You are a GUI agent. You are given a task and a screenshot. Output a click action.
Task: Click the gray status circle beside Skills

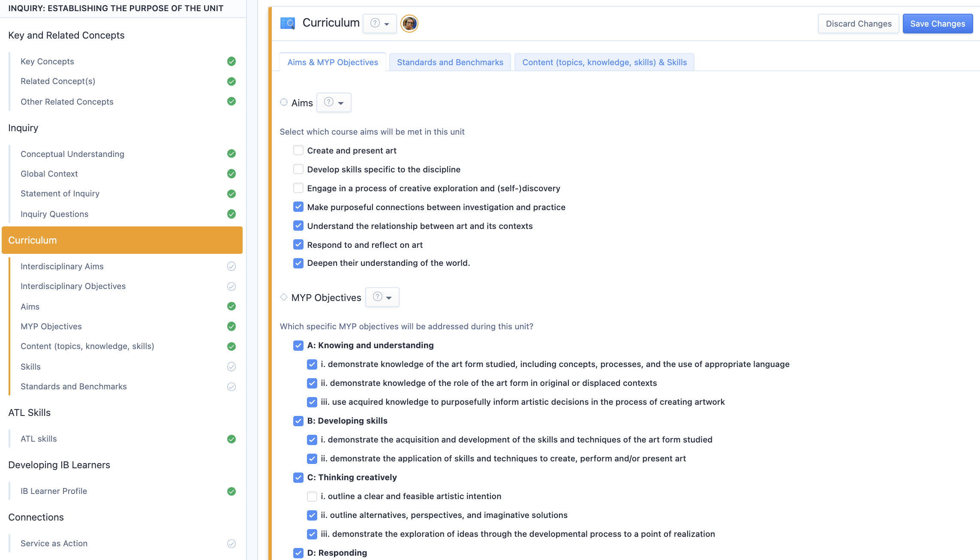pos(231,367)
